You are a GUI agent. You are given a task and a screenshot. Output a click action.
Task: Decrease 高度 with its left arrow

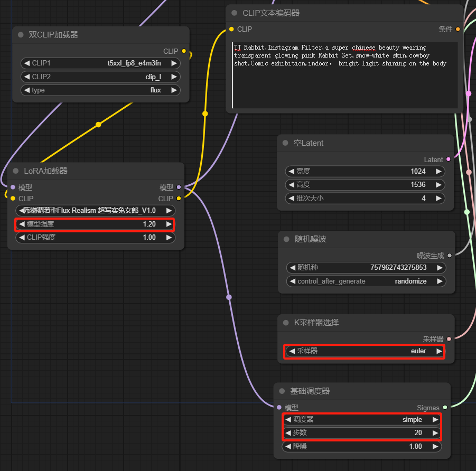292,184
